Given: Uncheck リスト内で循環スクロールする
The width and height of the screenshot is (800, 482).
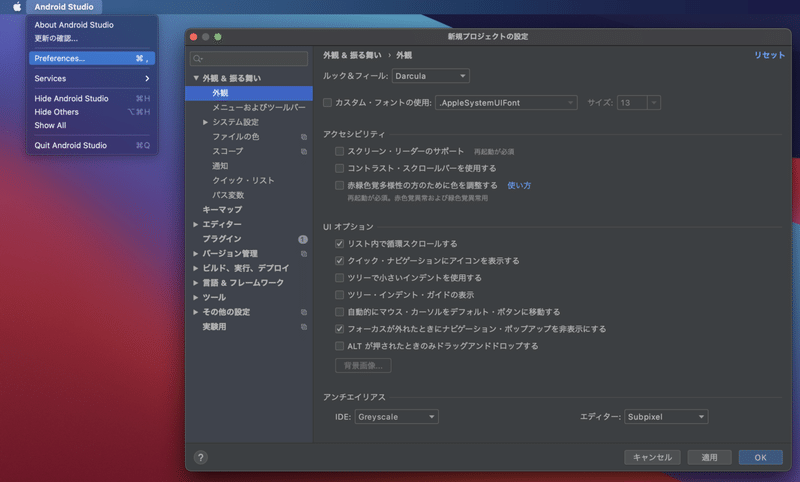Looking at the screenshot, I should click(x=339, y=244).
